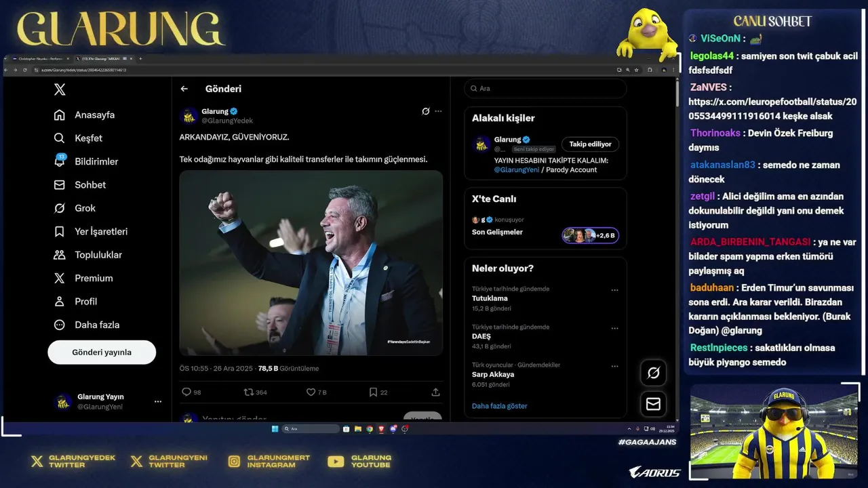Open a new browser tab
The width and height of the screenshot is (868, 488).
coord(140,59)
